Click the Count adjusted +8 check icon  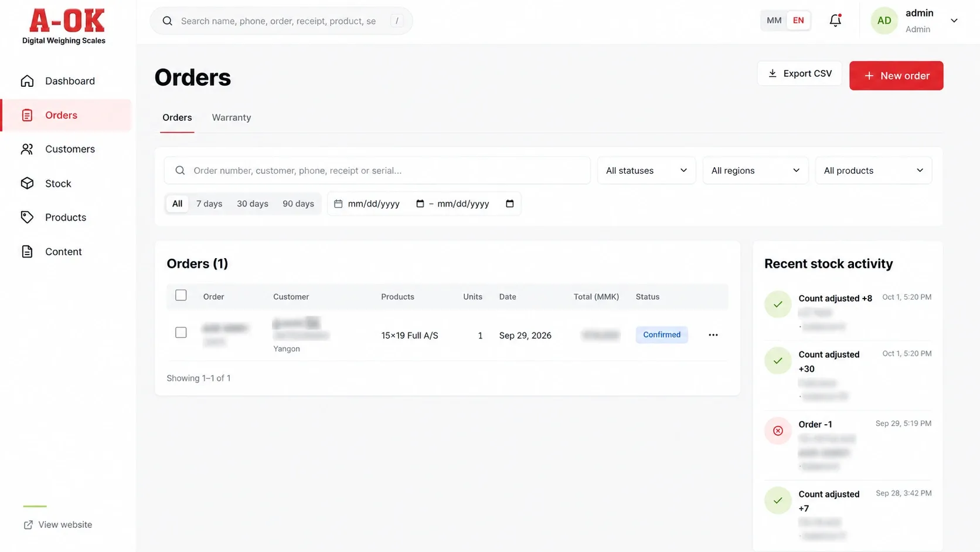tap(778, 304)
